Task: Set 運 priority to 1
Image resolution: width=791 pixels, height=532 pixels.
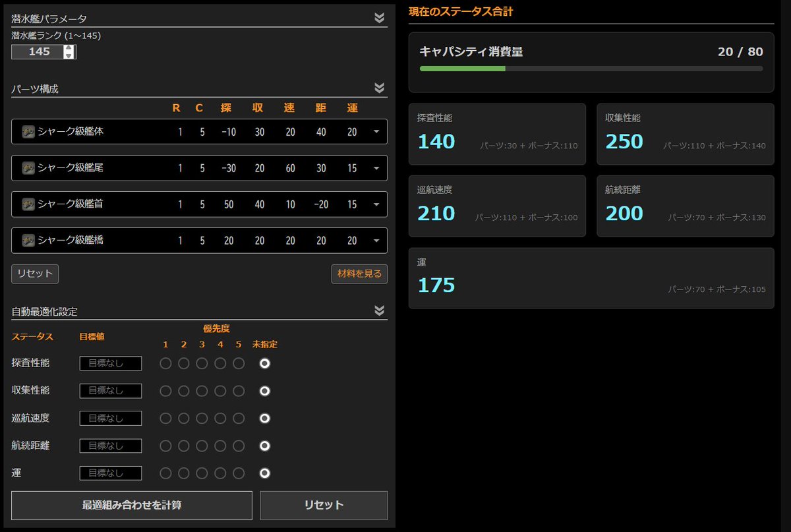Action: coord(165,473)
